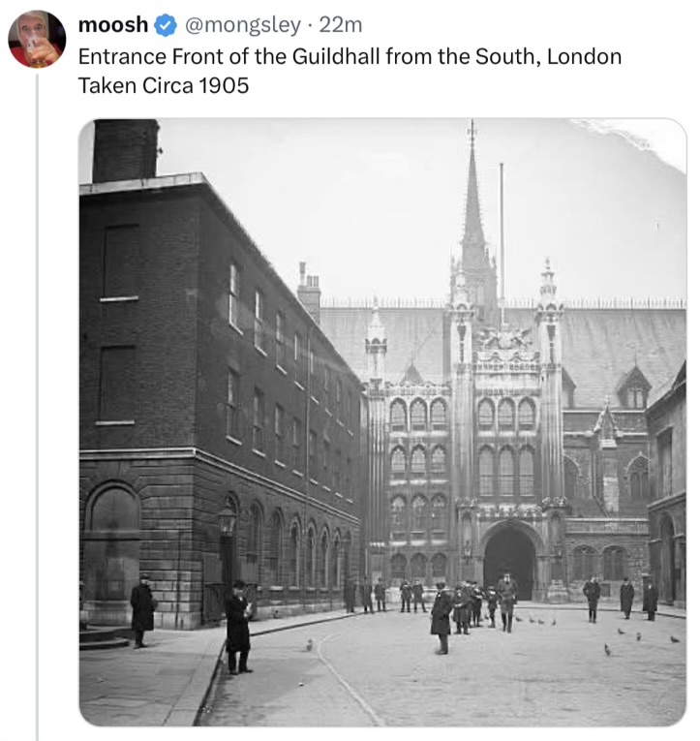Click the street lamp on the brick building
The height and width of the screenshot is (741, 700).
pos(228,523)
